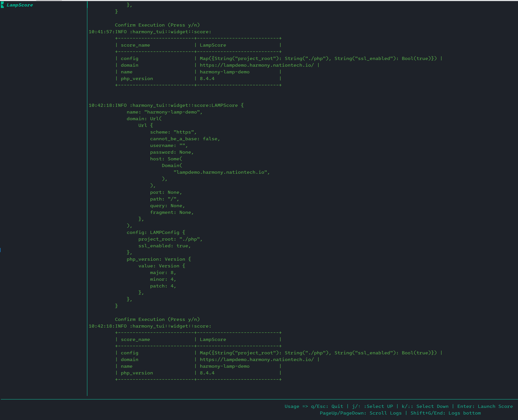This screenshot has height=420, width=518.
Task: Click 'project_root: "./php"' in LAMPConfig block
Action: (170, 239)
